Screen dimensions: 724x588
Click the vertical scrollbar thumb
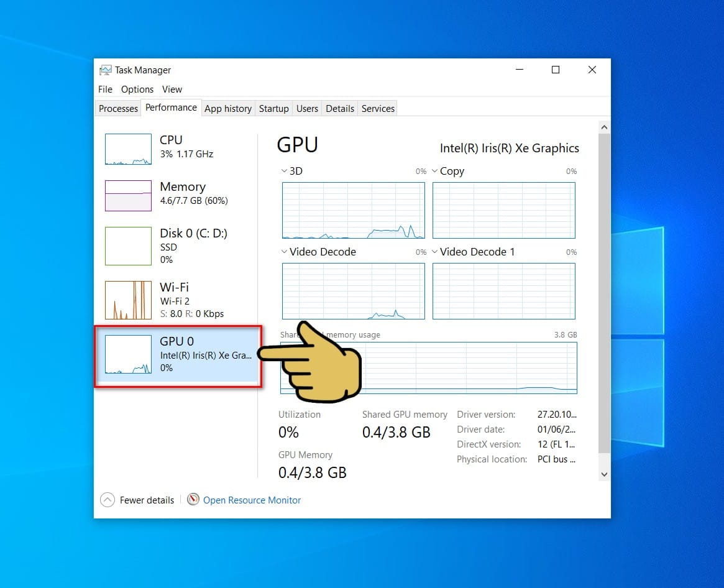[x=604, y=293]
